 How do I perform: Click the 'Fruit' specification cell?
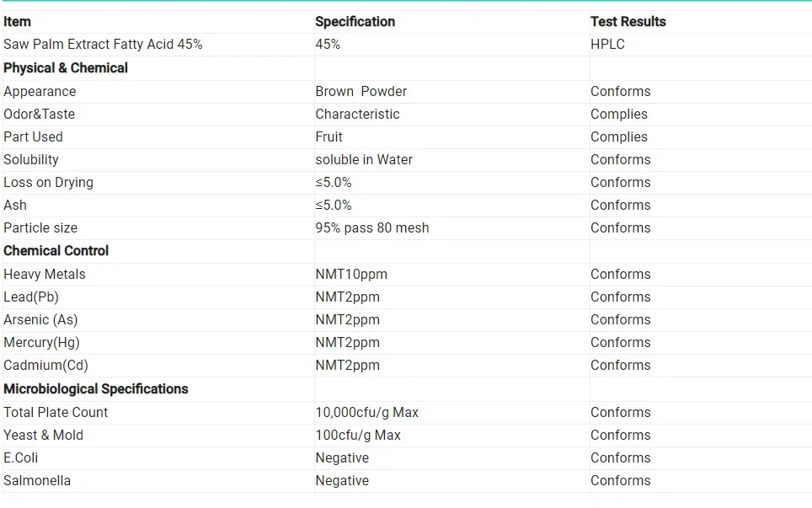[x=329, y=137]
